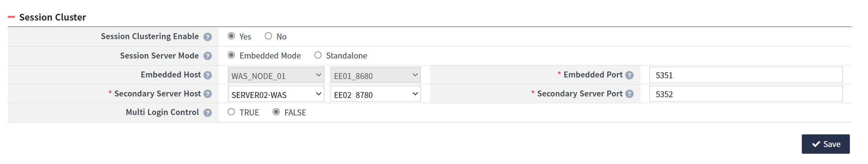Select Yes for Session Clustering Enable

pyautogui.click(x=231, y=36)
